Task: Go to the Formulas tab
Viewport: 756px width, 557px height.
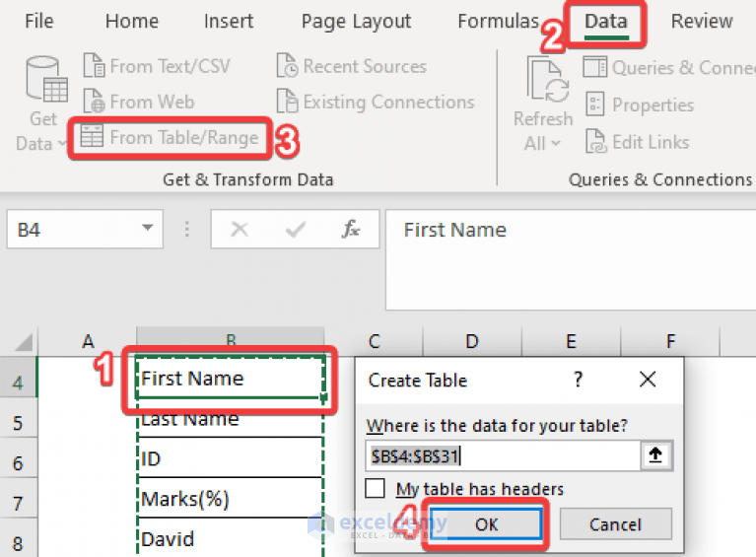Action: pyautogui.click(x=498, y=21)
